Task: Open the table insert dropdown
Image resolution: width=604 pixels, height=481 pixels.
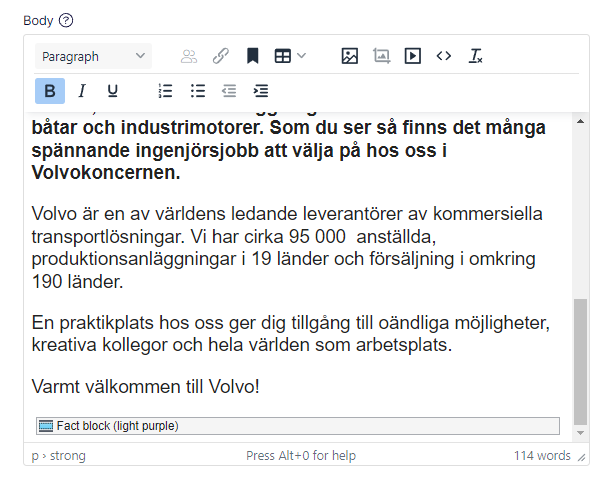Action: tap(290, 57)
